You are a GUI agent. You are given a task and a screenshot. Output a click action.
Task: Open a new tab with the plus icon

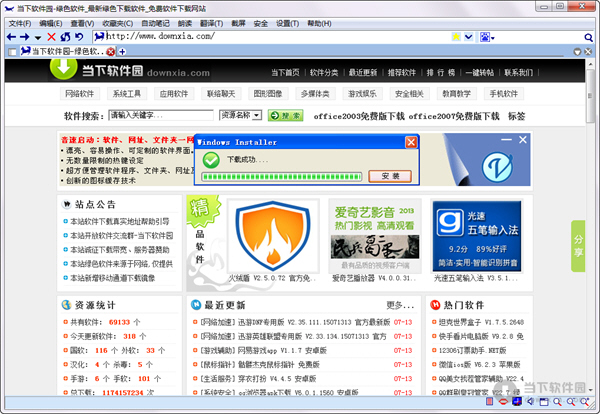(122, 52)
